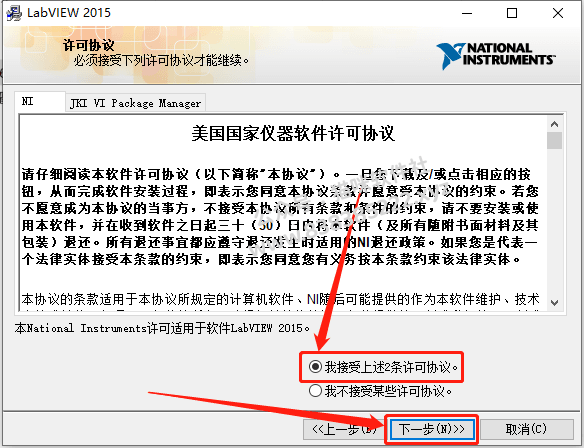
Task: Switch to the NI license tab
Action: (x=40, y=101)
